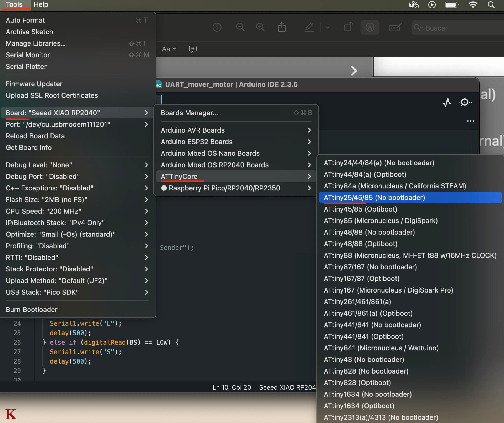Expand ATTinyCore submenu
Image resolution: width=504 pixels, height=423 pixels.
(236, 177)
